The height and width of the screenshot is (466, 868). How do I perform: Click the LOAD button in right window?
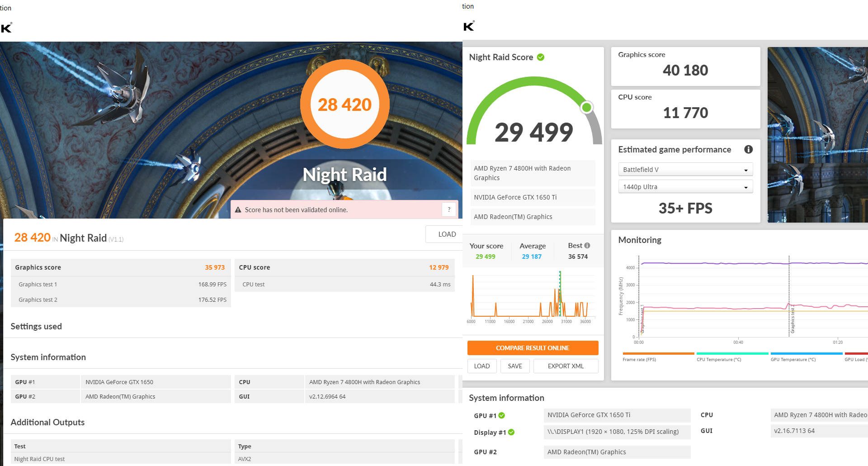482,366
